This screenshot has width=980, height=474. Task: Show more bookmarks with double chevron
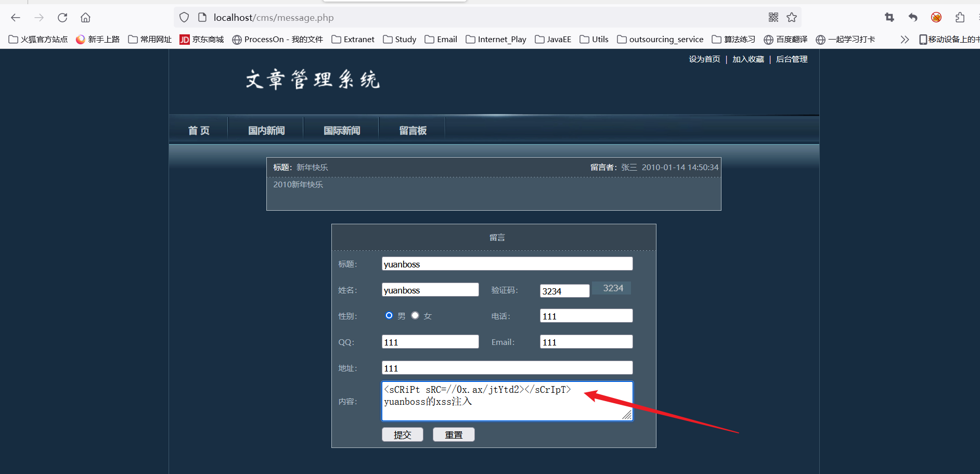905,40
